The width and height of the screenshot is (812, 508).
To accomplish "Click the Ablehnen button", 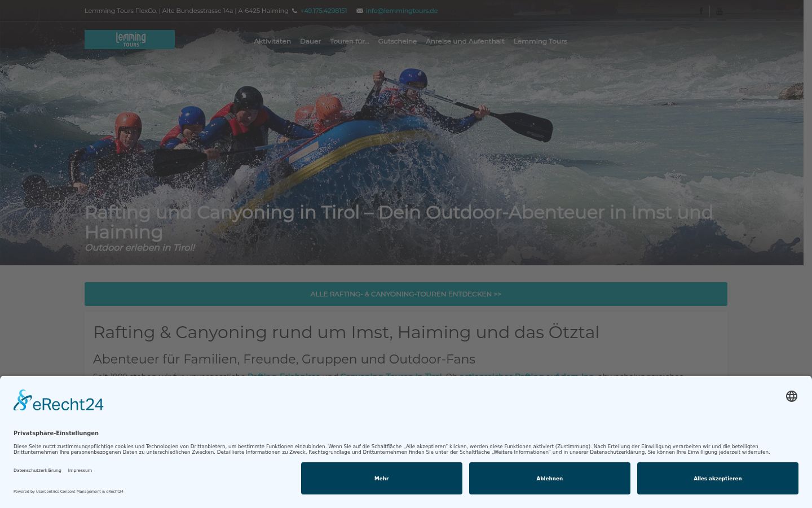I will click(550, 479).
